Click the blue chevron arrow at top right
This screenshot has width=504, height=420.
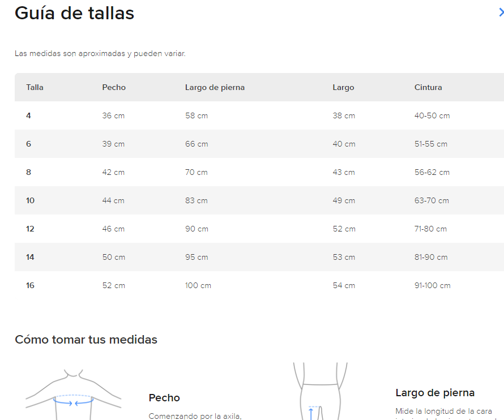click(500, 12)
